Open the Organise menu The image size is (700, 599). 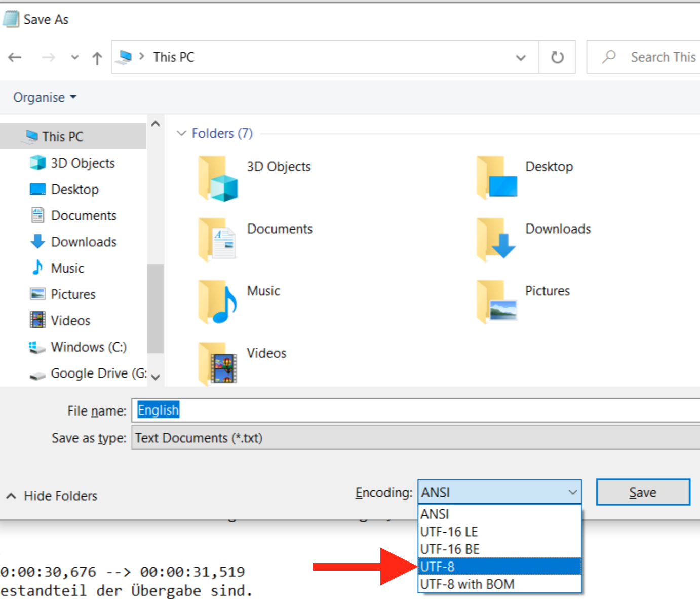(45, 97)
